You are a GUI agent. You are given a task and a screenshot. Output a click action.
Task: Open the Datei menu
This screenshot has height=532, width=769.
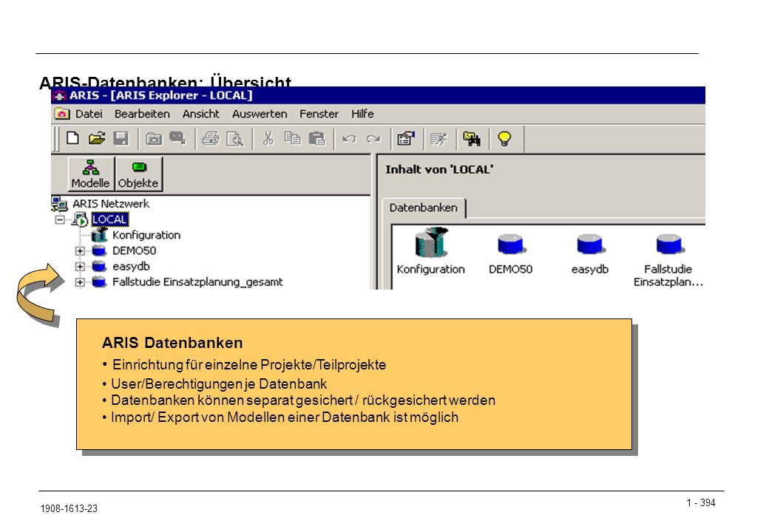89,114
